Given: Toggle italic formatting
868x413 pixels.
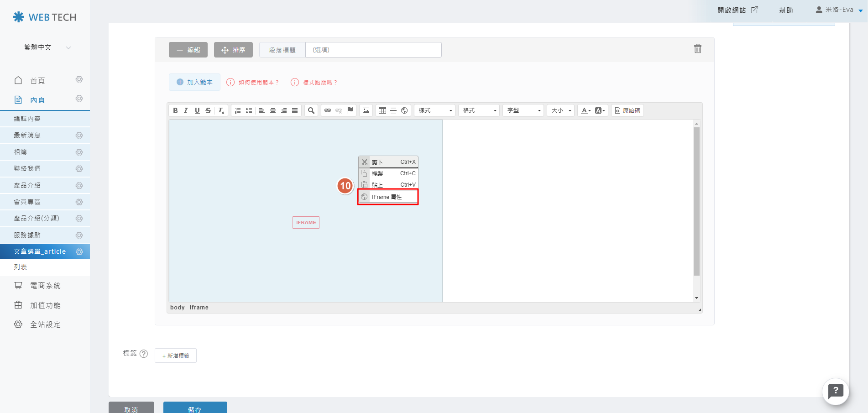Looking at the screenshot, I should tap(186, 110).
